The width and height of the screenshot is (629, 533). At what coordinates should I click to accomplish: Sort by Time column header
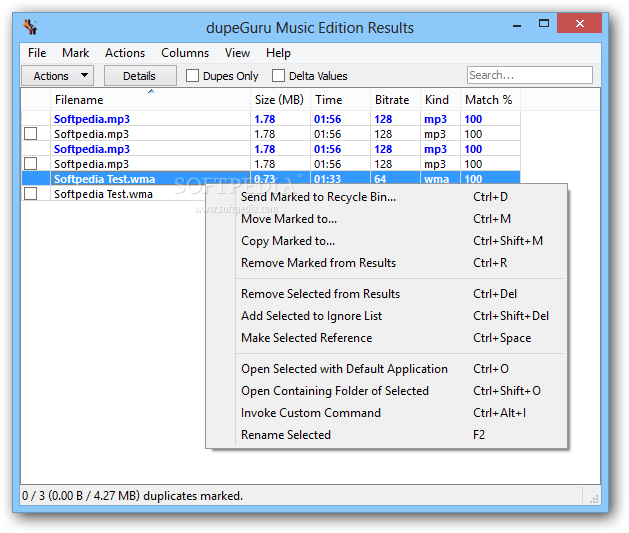(340, 99)
